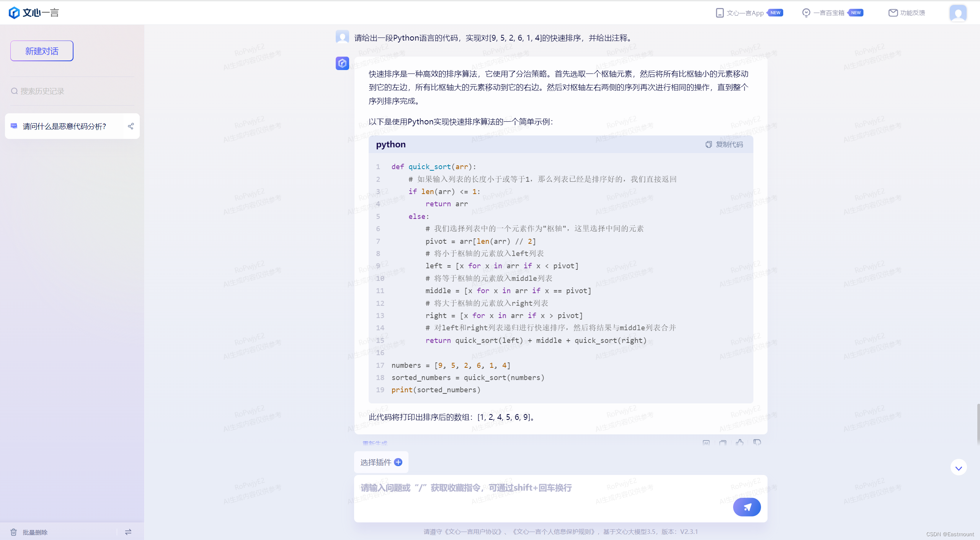Click the thumbs-down icon under the response
The width and height of the screenshot is (980, 540).
click(757, 442)
